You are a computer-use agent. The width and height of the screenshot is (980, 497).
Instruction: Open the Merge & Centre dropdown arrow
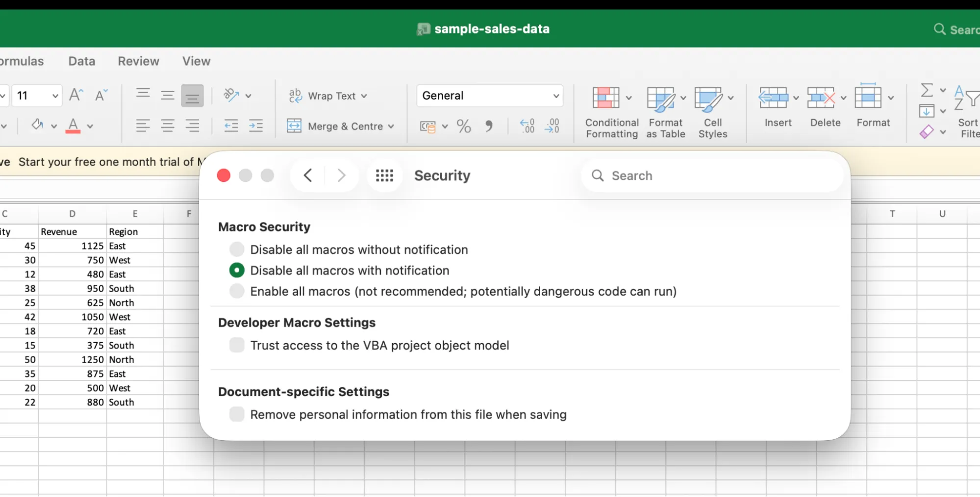tap(391, 126)
